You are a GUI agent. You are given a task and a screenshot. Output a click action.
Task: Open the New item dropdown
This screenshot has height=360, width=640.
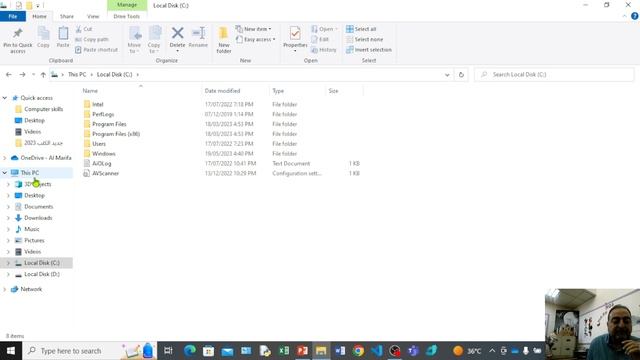pyautogui.click(x=253, y=29)
